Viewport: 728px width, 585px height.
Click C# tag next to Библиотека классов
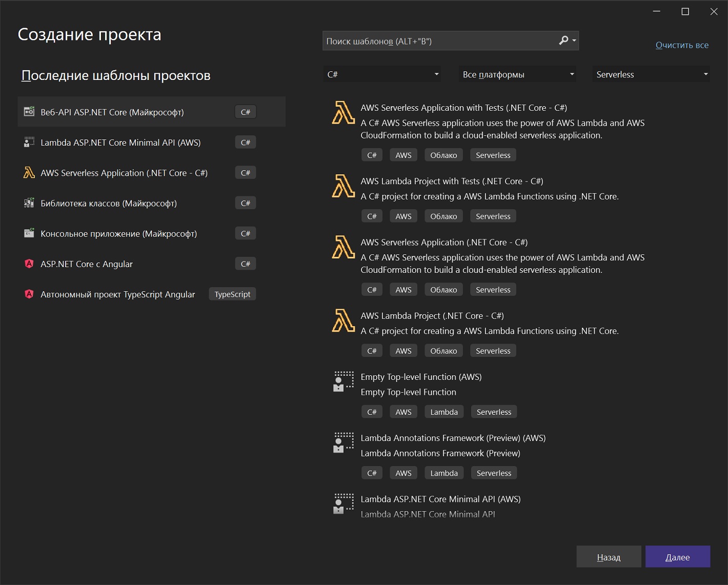click(246, 203)
